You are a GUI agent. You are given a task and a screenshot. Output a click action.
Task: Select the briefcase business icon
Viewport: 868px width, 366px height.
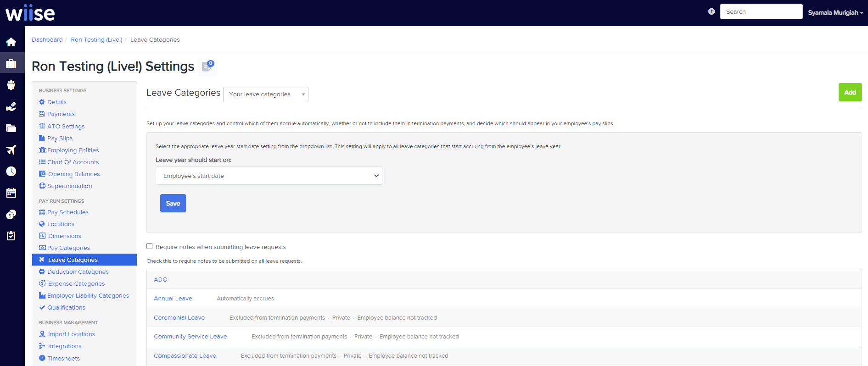click(x=11, y=63)
